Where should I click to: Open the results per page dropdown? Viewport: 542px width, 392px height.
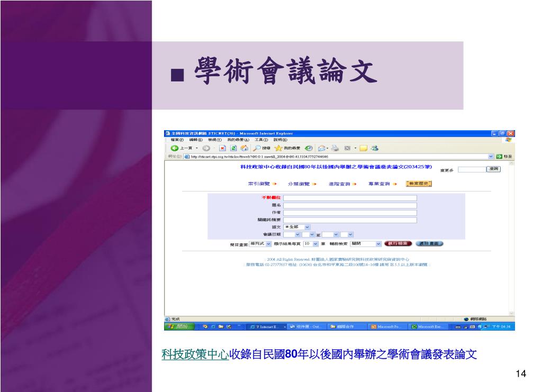coord(311,244)
